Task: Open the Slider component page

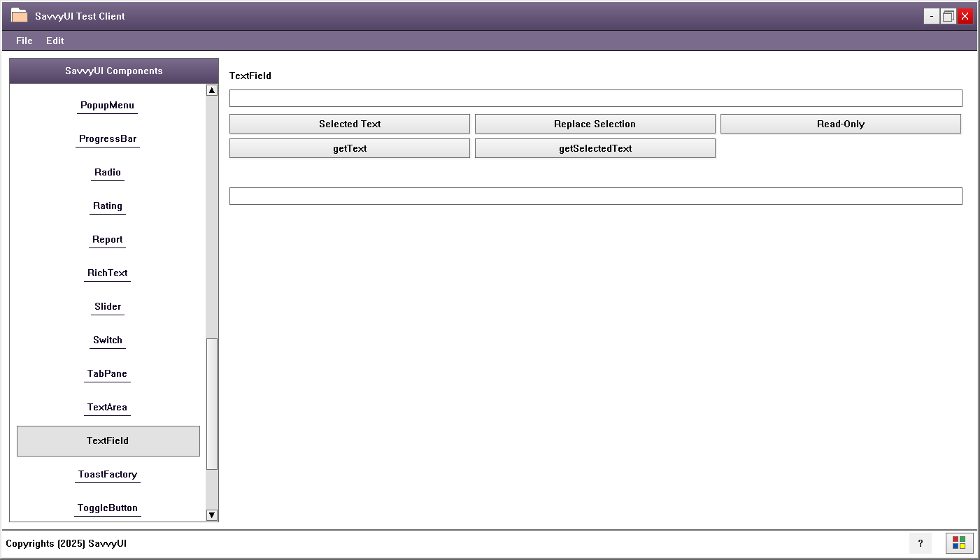Action: (107, 307)
